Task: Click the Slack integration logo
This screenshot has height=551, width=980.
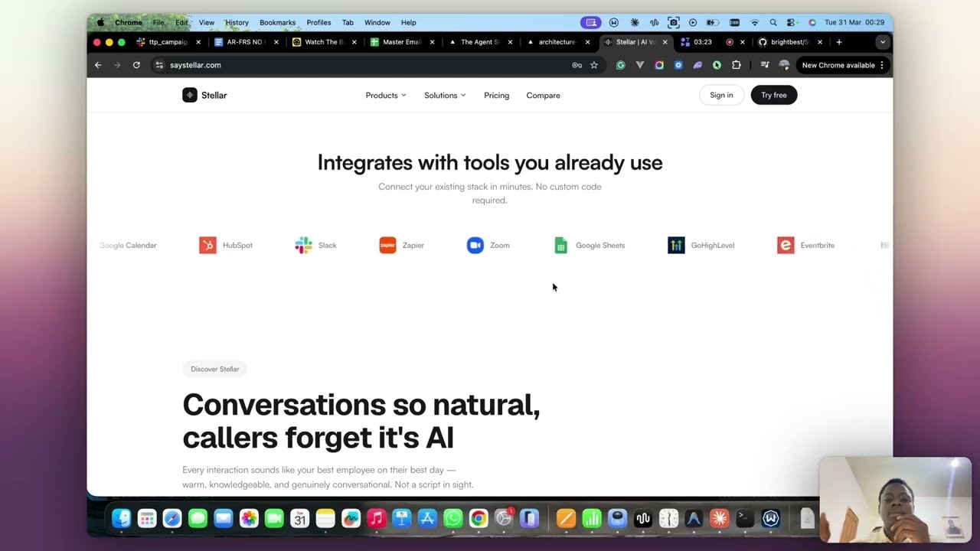Action: (303, 245)
